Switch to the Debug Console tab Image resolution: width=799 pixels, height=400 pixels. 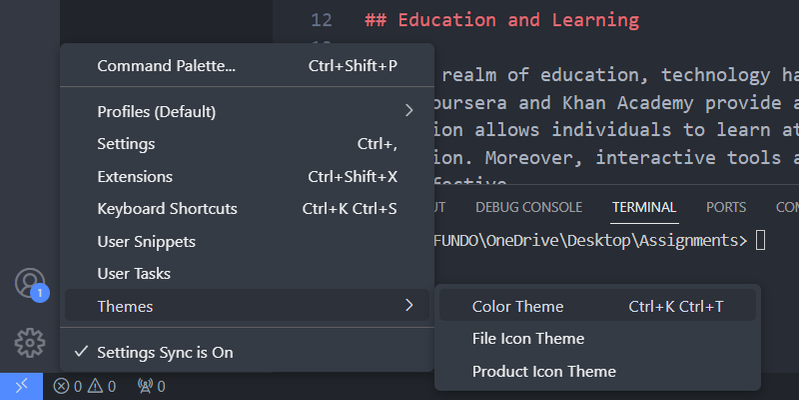[528, 207]
